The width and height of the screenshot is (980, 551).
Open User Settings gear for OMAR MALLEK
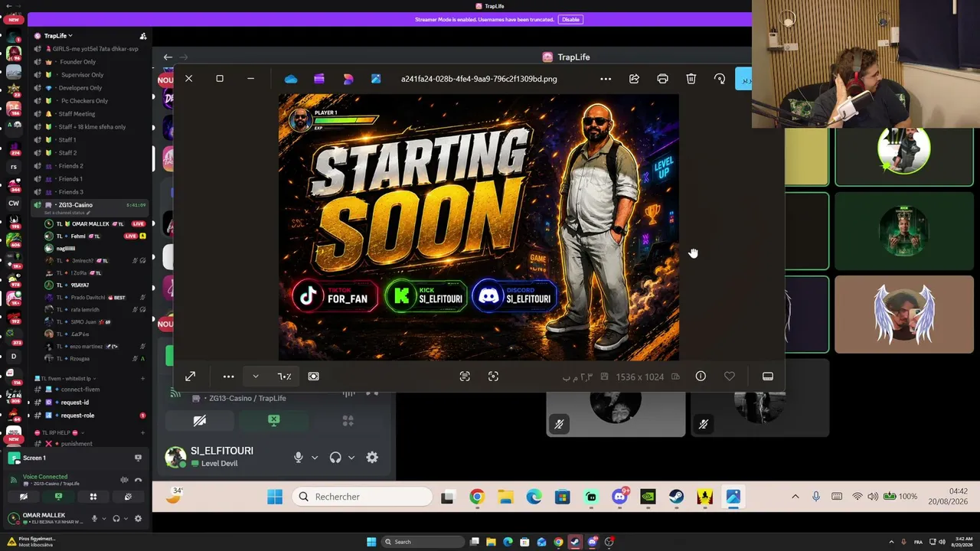(138, 518)
